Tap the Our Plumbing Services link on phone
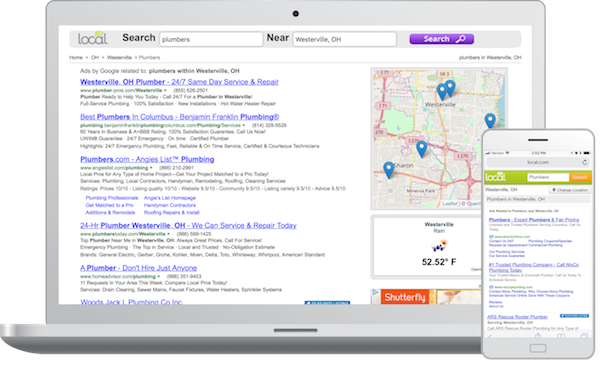600x377 pixels. (x=507, y=252)
